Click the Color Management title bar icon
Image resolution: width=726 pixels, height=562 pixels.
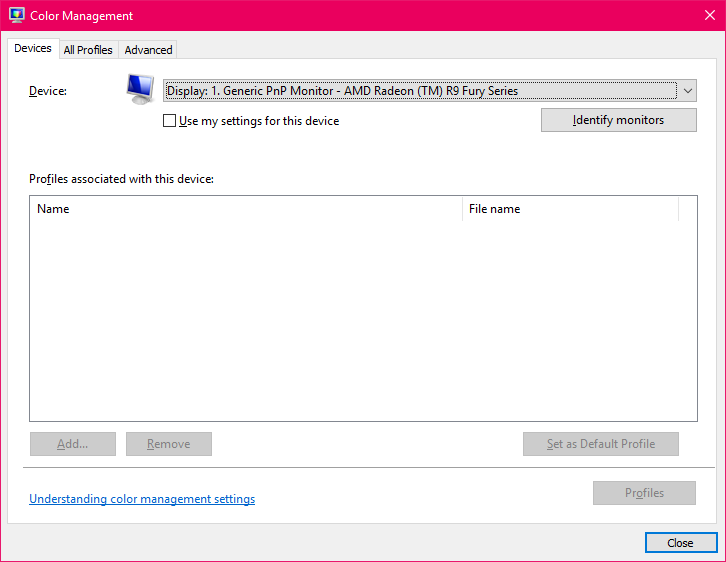pyautogui.click(x=17, y=15)
